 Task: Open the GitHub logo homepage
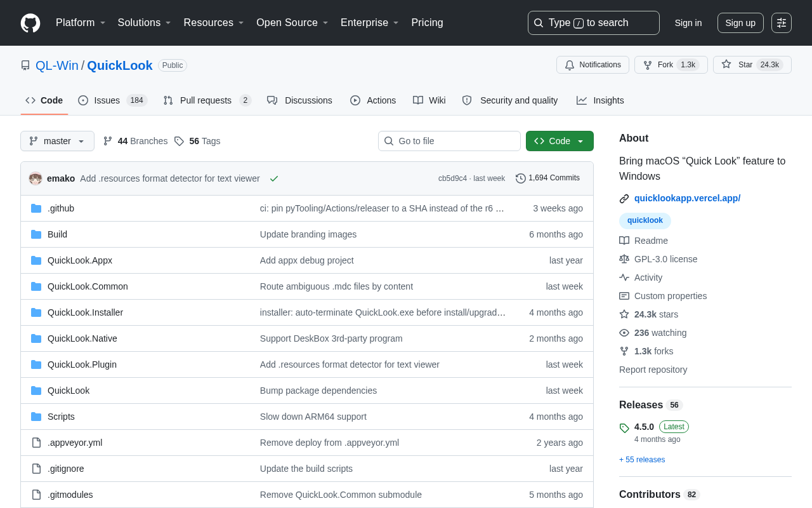(x=30, y=23)
